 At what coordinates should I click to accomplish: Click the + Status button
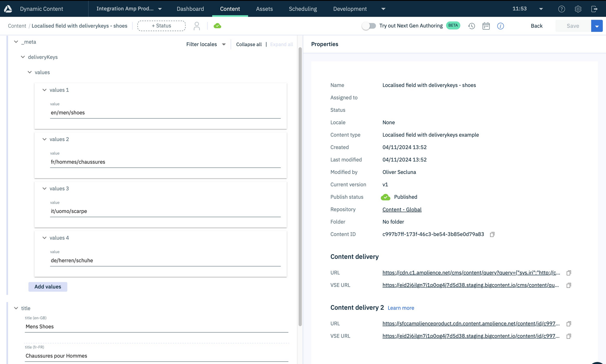coord(161,26)
